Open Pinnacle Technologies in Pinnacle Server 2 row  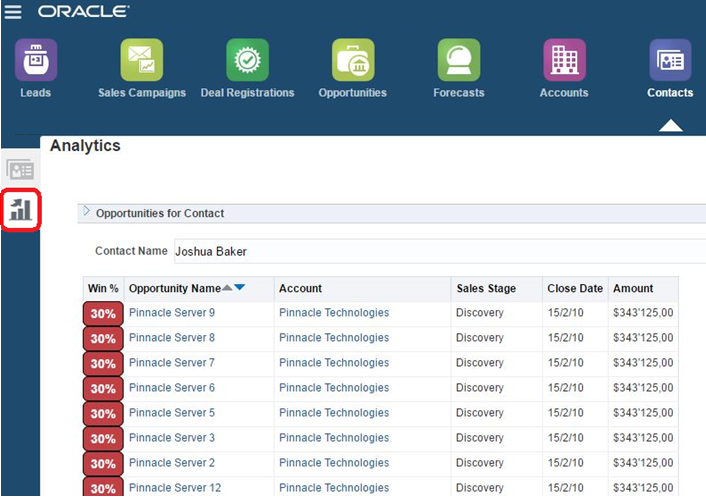pyautogui.click(x=334, y=462)
